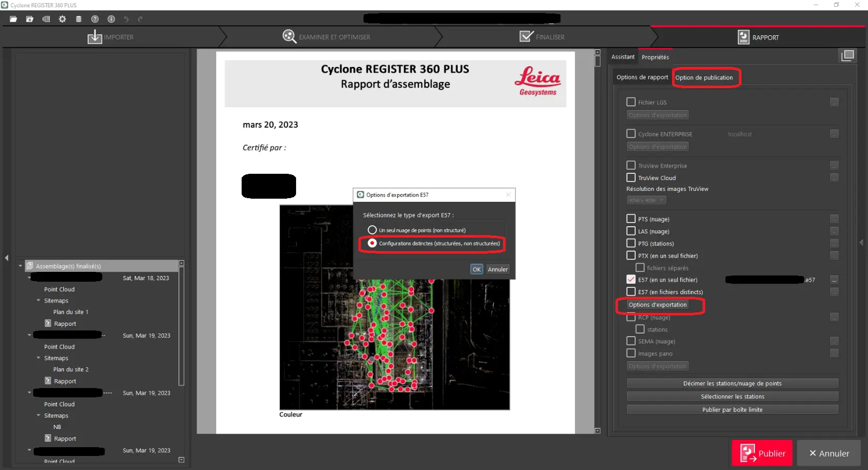Open the Rapport under Plan du site 1
The width and height of the screenshot is (868, 470).
(x=61, y=324)
